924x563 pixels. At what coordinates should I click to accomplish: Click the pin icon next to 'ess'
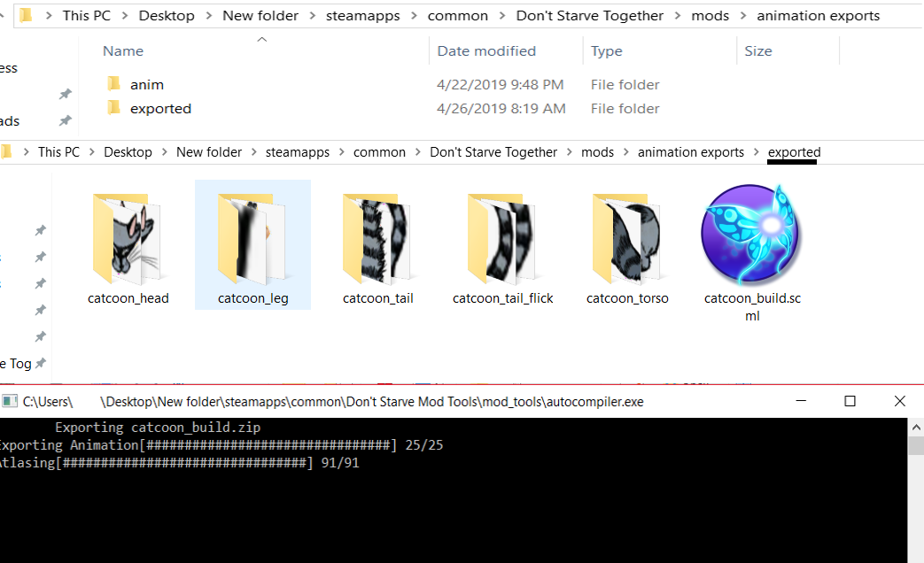(x=65, y=94)
